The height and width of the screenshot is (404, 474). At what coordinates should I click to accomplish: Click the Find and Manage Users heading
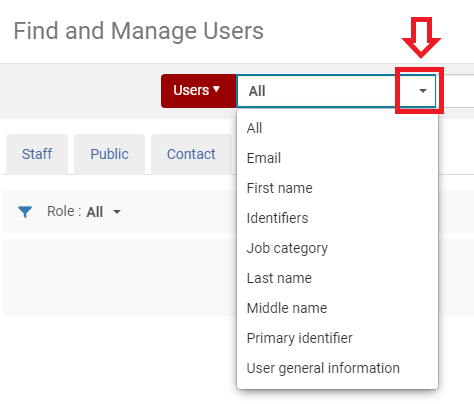(x=138, y=31)
